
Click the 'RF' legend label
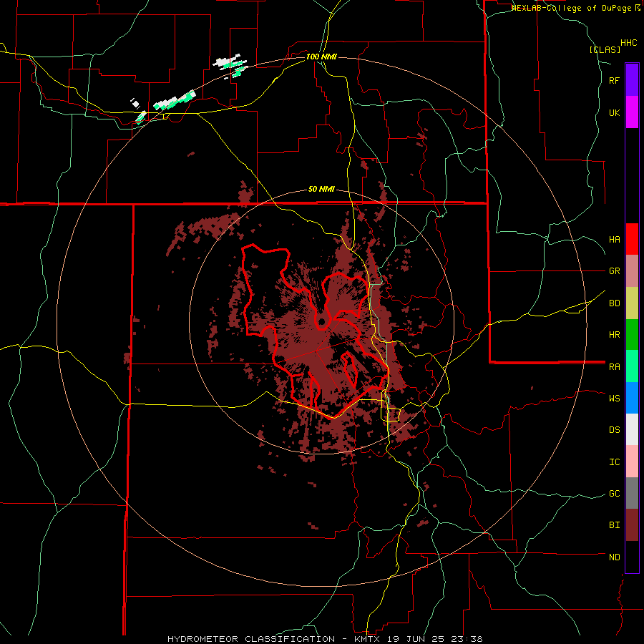tap(615, 80)
